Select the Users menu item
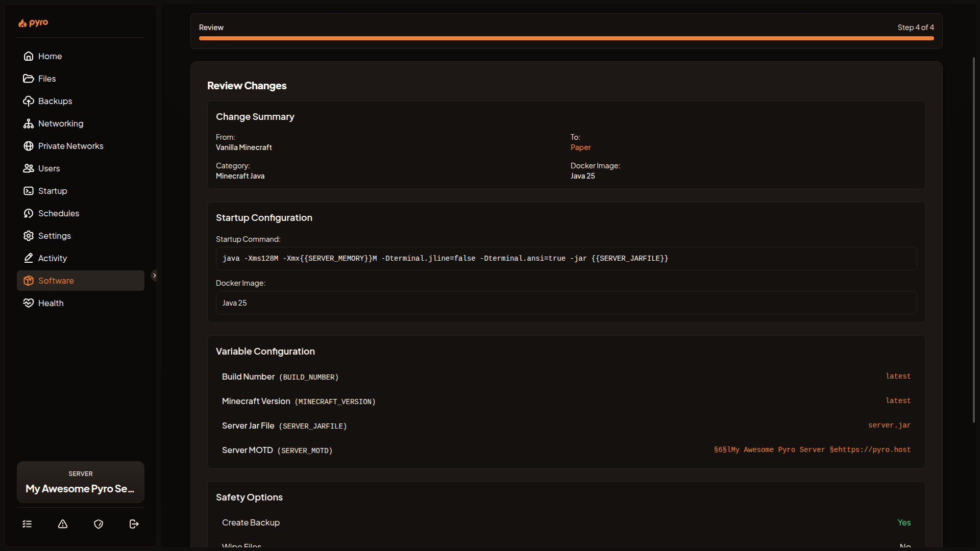Image resolution: width=980 pixels, height=551 pixels. (81, 168)
